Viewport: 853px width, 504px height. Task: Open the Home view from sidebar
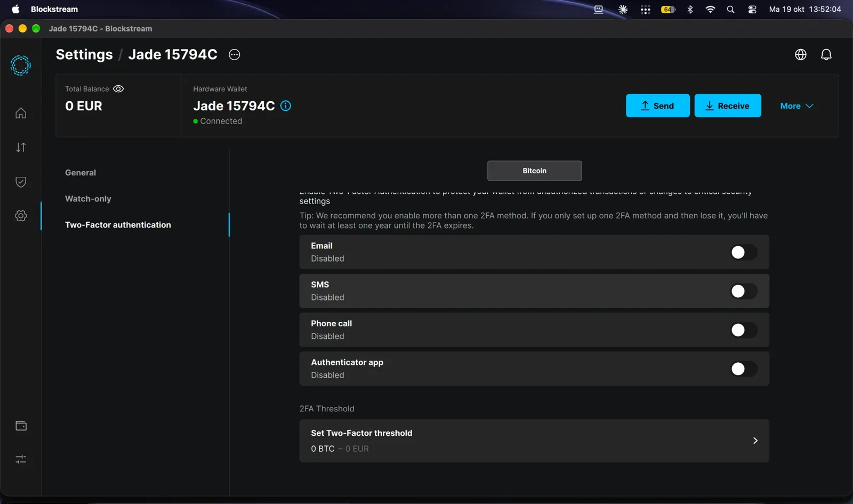(x=21, y=113)
